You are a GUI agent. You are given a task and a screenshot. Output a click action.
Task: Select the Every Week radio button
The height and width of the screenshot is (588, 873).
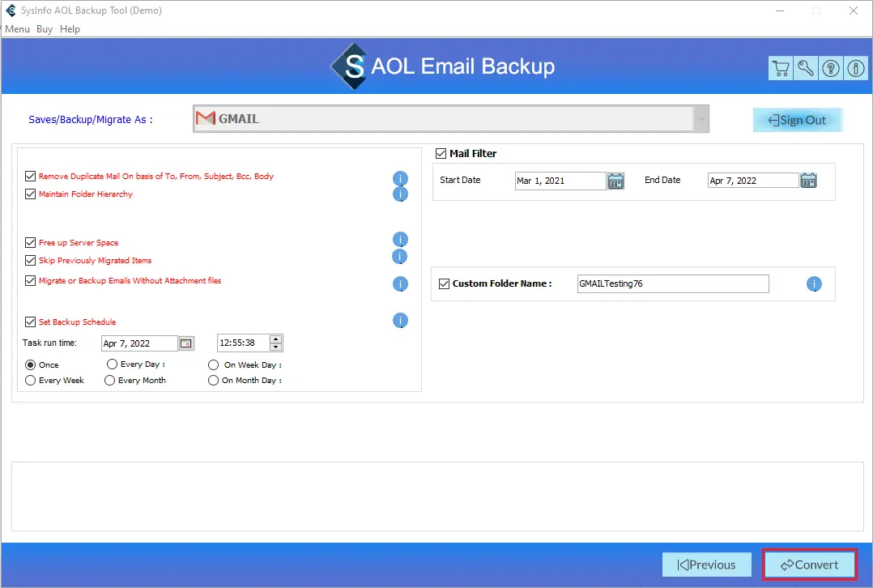click(31, 380)
